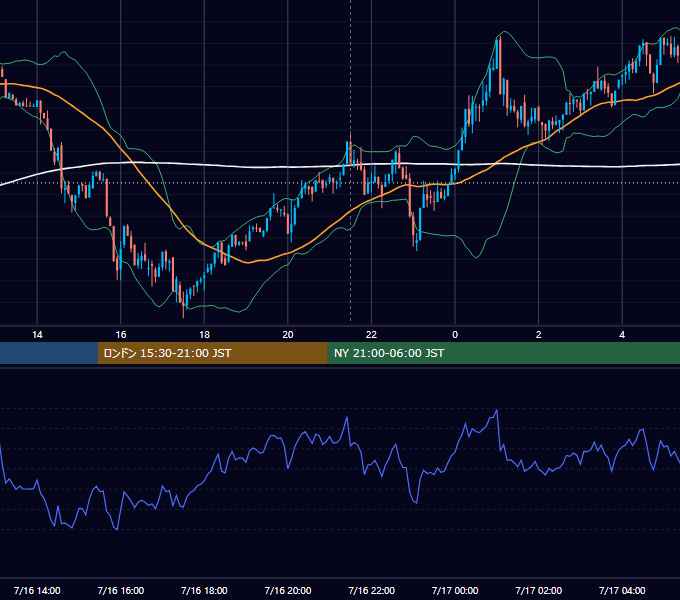Screen dimensions: 680x600
Task: Click the ロンドン 15:30-21:00 JST session bar
Action: point(212,353)
